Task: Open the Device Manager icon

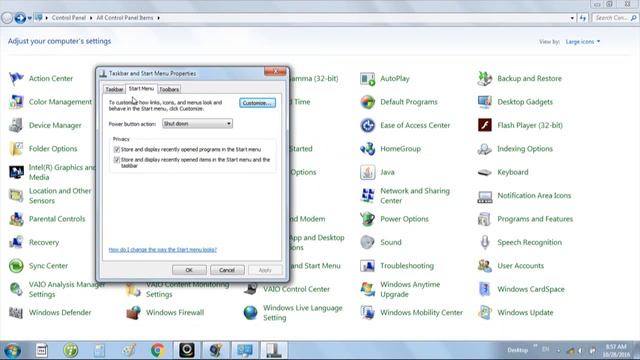Action: click(16, 125)
